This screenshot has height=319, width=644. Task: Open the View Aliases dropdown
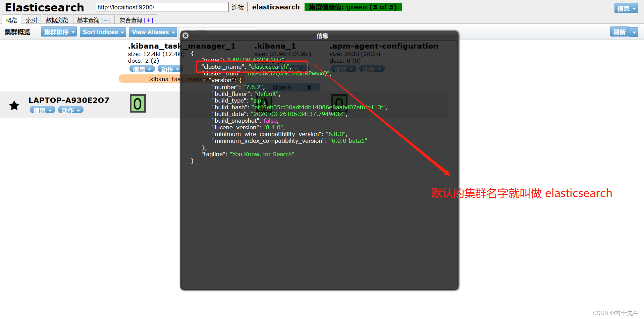153,32
